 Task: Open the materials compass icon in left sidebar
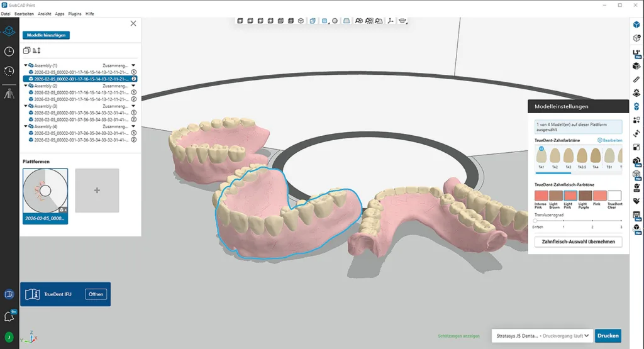click(x=9, y=94)
